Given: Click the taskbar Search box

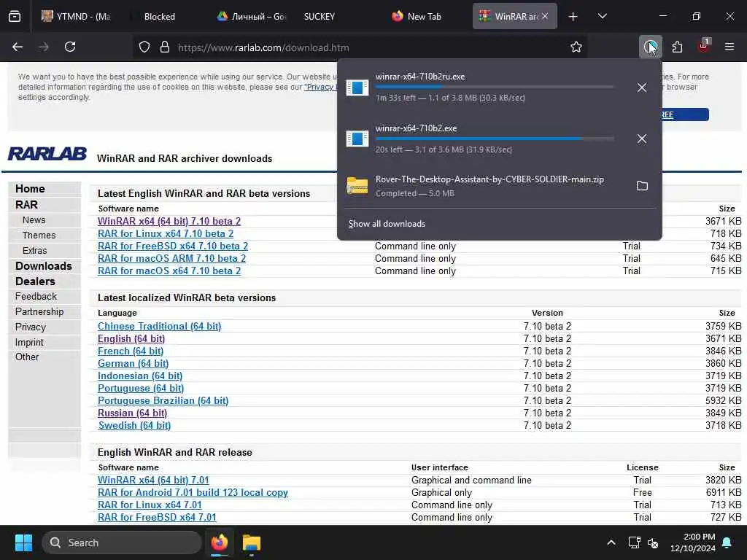Looking at the screenshot, I should (x=122, y=542).
